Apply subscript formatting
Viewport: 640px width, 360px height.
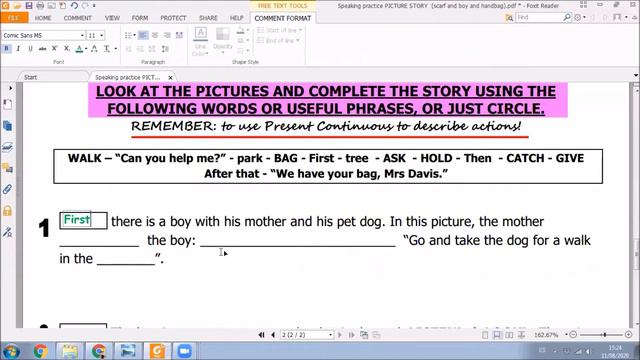[x=67, y=49]
